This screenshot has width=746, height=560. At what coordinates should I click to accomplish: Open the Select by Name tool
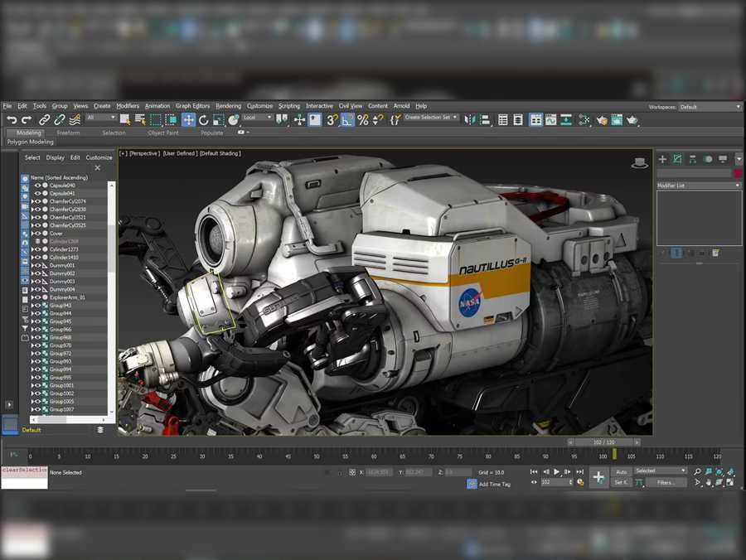(x=140, y=120)
